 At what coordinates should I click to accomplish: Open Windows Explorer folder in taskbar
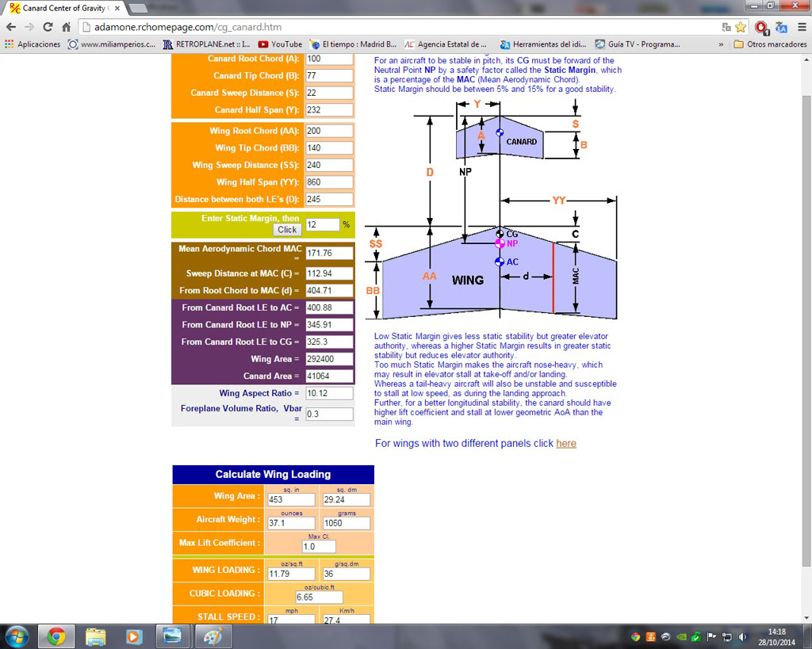95,636
